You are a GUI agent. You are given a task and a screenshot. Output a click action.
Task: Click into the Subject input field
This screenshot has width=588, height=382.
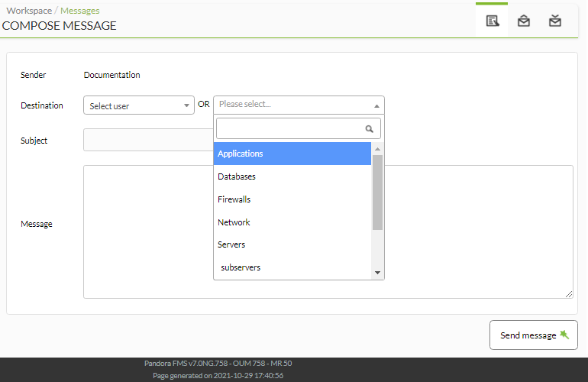[148, 140]
